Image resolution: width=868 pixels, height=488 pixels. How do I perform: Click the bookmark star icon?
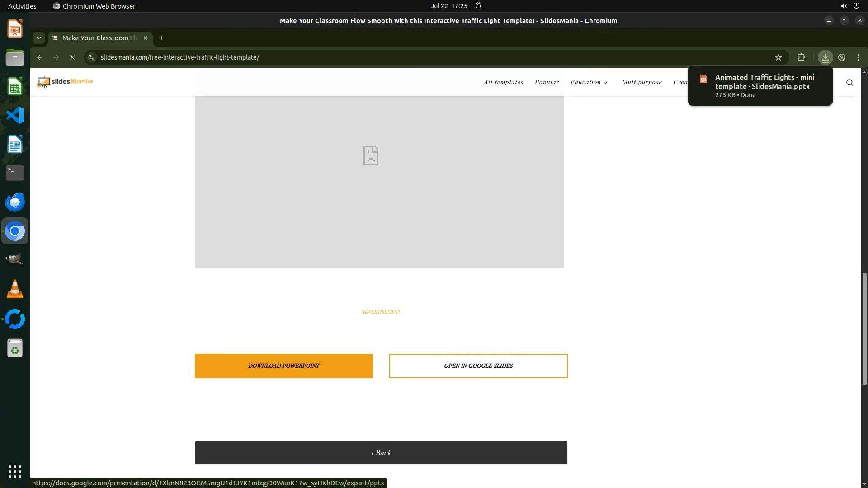778,57
